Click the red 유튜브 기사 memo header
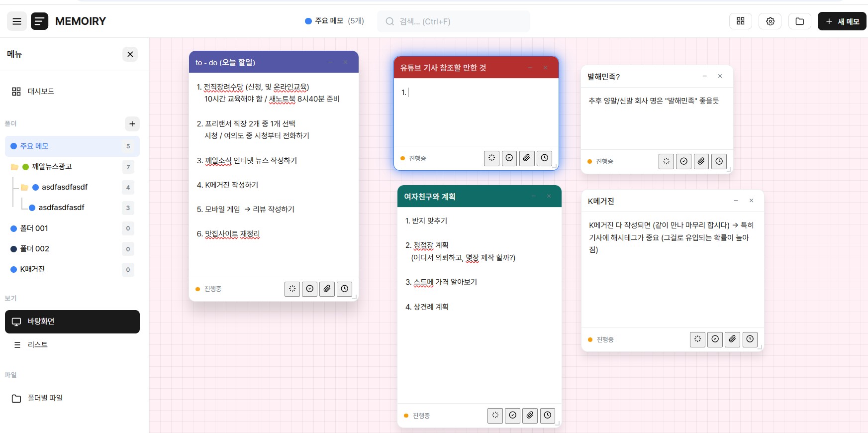Image resolution: width=868 pixels, height=433 pixels. pyautogui.click(x=458, y=68)
